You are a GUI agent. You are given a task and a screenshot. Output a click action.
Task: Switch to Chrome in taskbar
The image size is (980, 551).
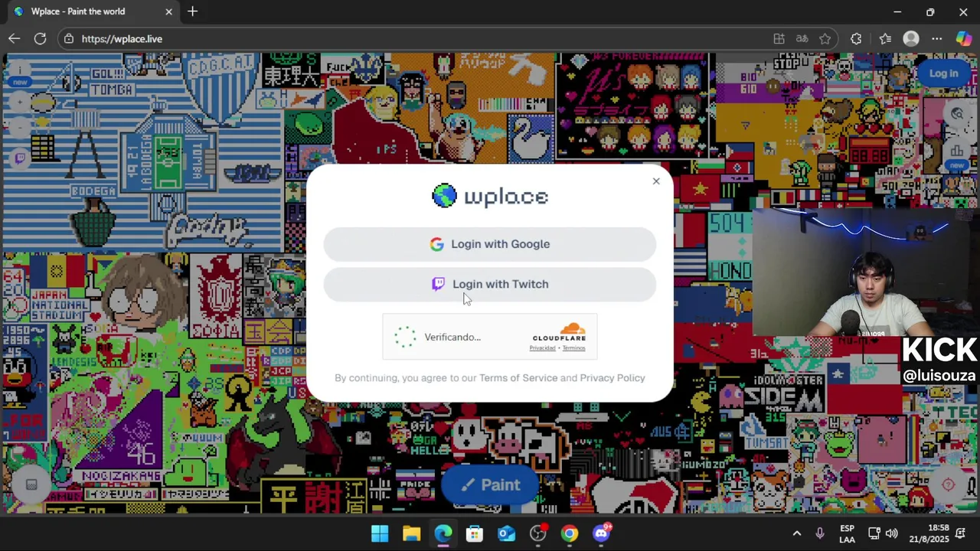point(570,533)
